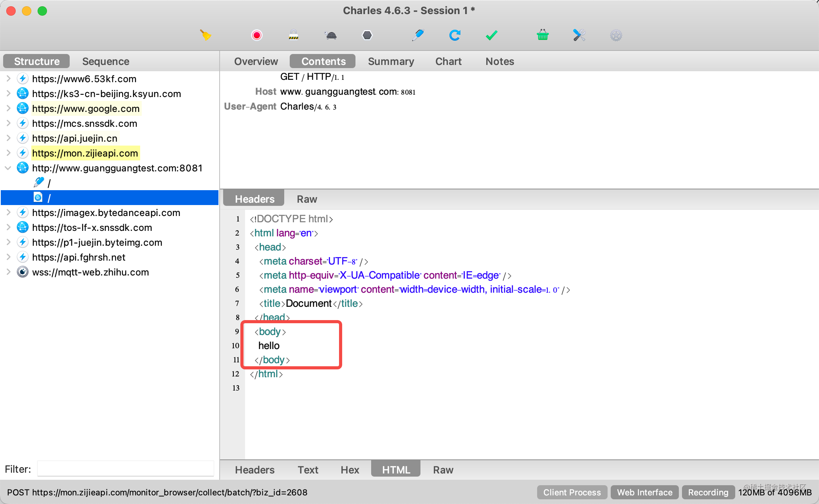This screenshot has width=819, height=504.
Task: Switch response view to Hex tab
Action: pyautogui.click(x=350, y=470)
